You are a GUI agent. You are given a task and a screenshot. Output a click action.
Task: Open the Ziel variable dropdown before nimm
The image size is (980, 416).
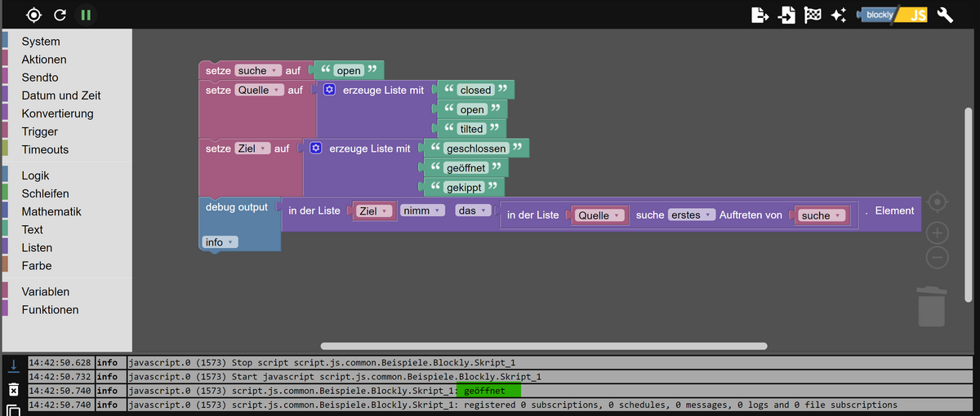point(374,211)
